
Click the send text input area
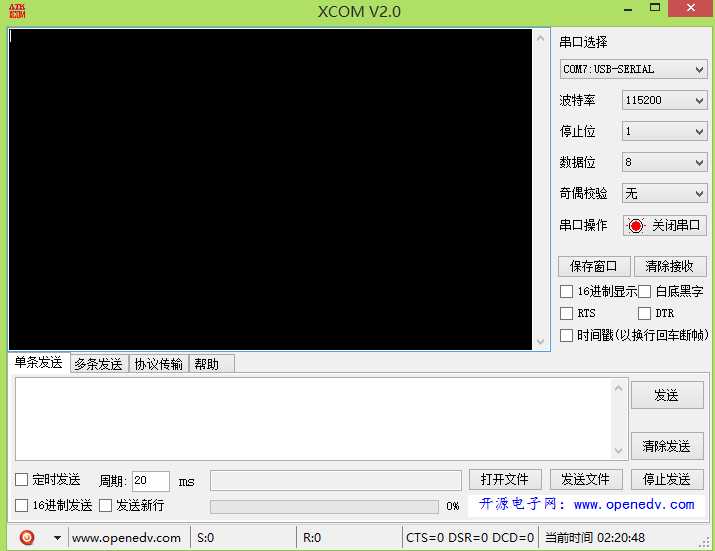(313, 419)
